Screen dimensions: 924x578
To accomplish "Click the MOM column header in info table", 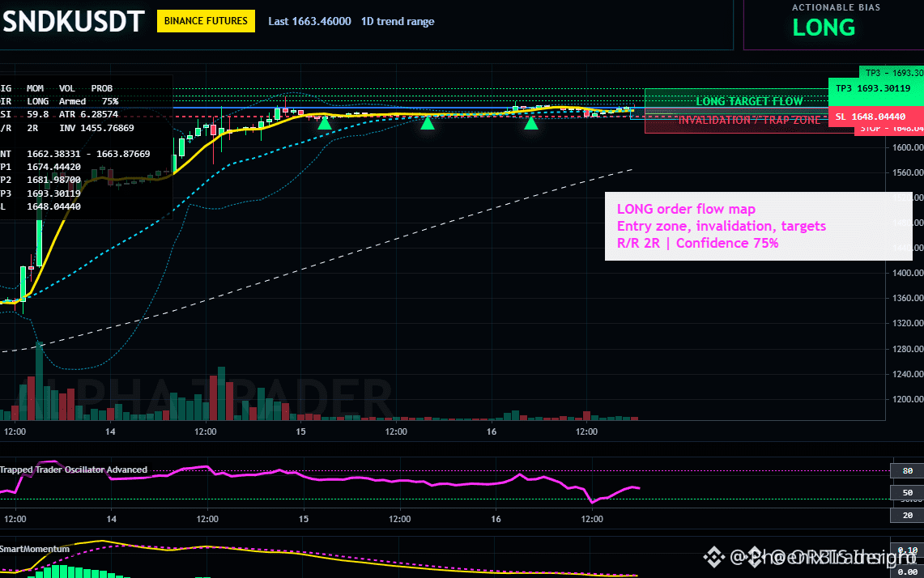I will (35, 88).
